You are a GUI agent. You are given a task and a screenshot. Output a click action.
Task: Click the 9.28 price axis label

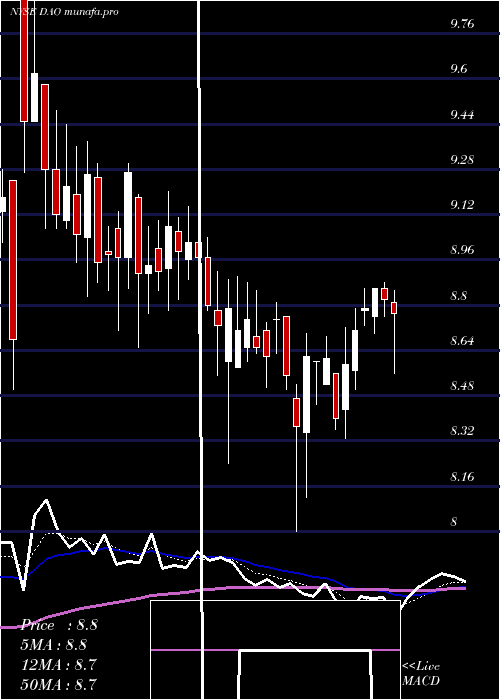462,160
